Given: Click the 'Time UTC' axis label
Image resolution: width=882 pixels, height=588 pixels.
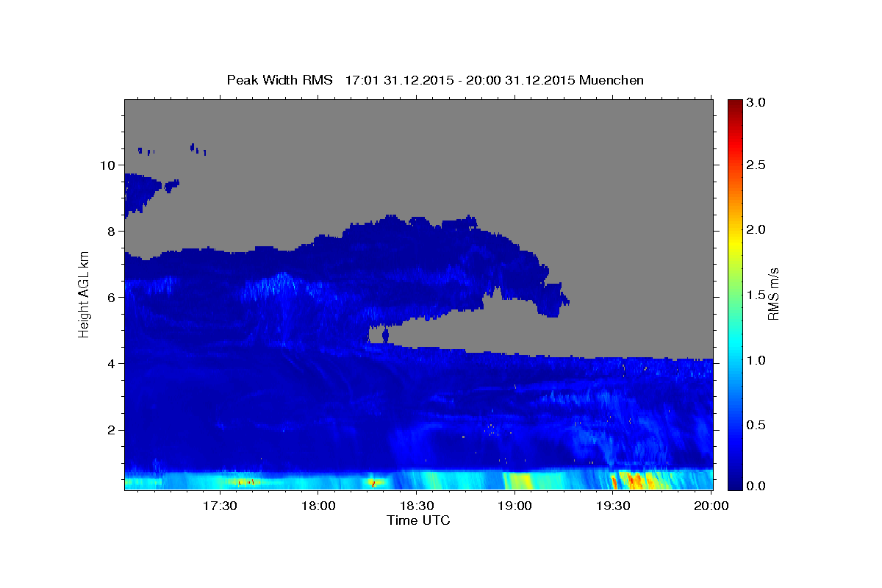Looking at the screenshot, I should click(x=418, y=520).
